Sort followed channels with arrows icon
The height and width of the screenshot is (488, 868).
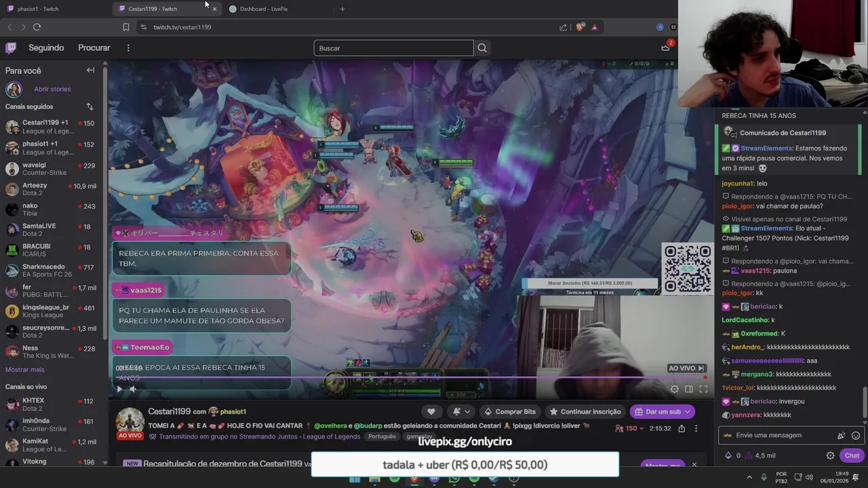click(90, 106)
